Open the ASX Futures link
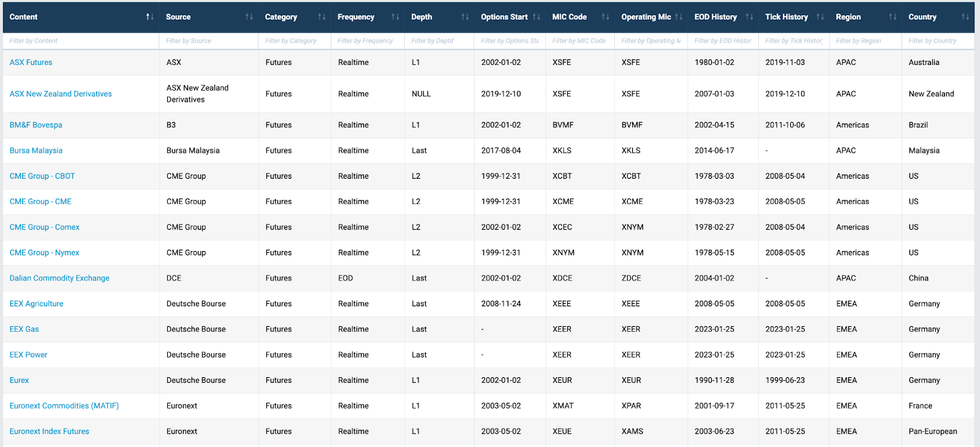This screenshot has width=980, height=447. coord(31,62)
